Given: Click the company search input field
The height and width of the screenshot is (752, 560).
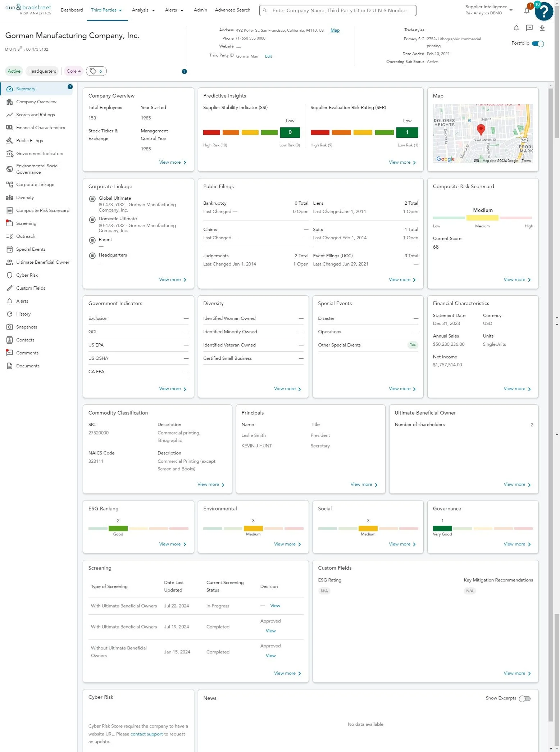Looking at the screenshot, I should coord(338,10).
